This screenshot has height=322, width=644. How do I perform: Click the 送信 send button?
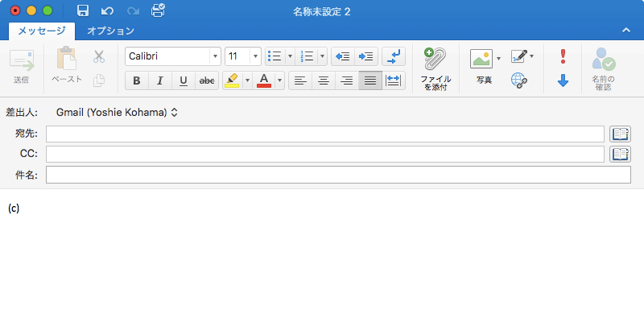(x=22, y=67)
